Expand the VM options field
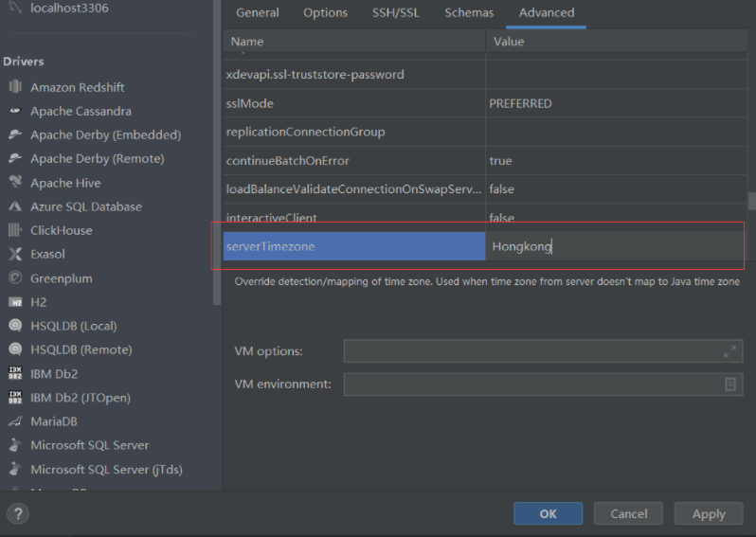 pos(730,351)
